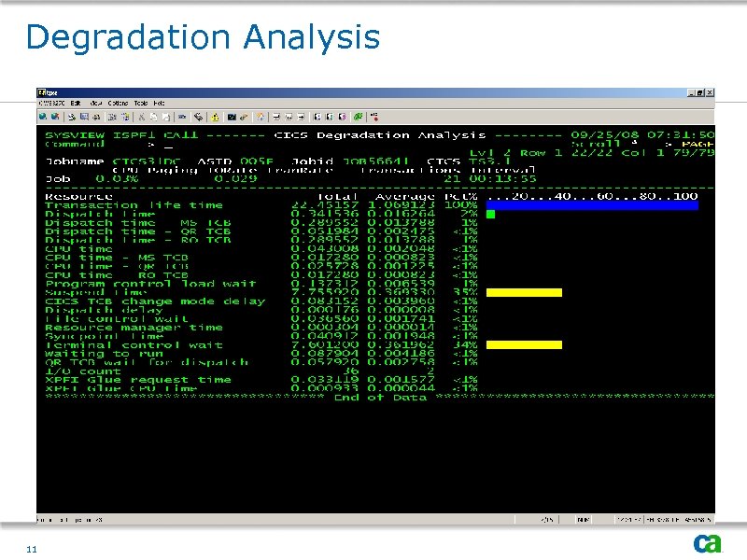
Task: Select the "Transaction life time" row label
Action: 134,205
